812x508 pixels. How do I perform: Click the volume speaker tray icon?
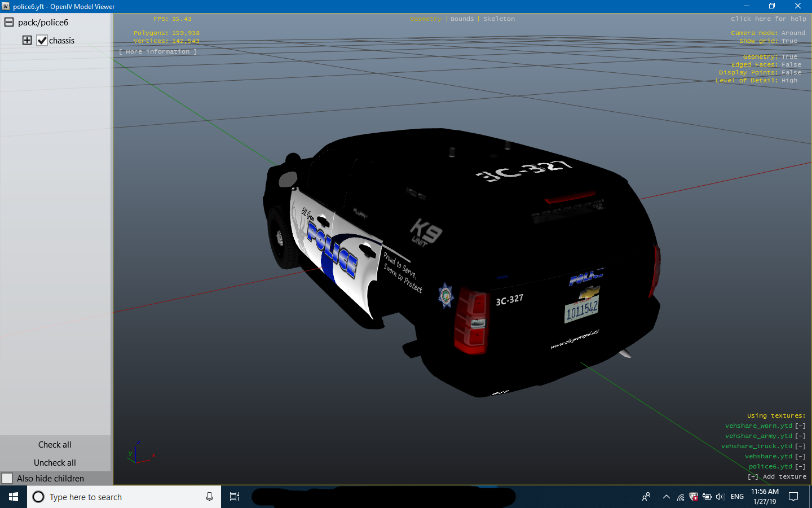click(720, 497)
